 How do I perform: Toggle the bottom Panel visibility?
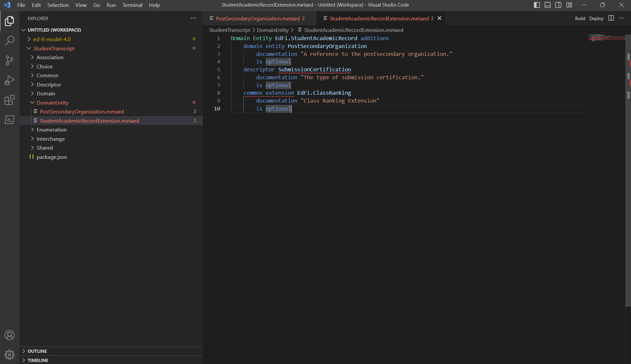click(547, 5)
